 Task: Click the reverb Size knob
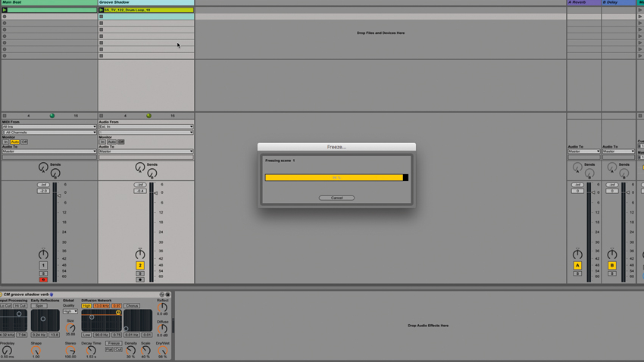[x=70, y=327]
